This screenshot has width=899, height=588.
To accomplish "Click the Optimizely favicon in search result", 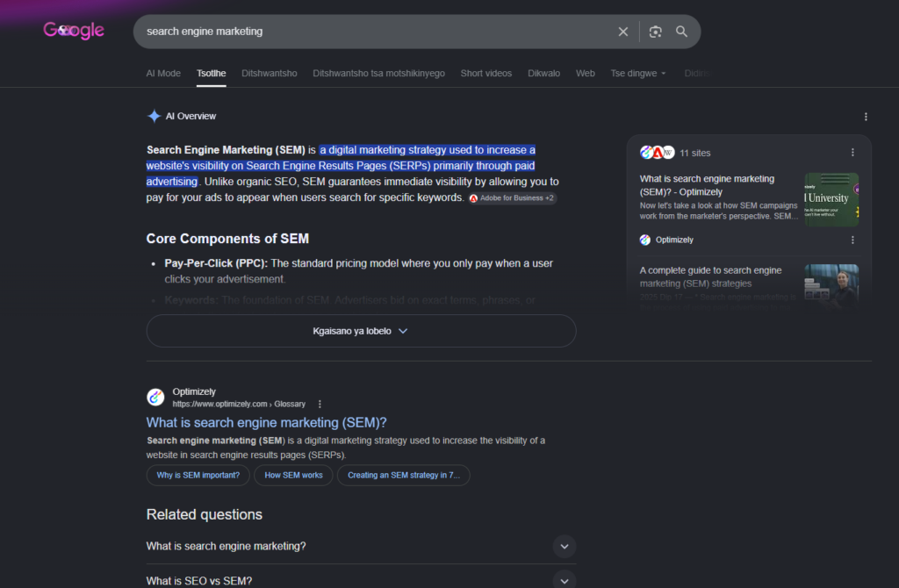I will coord(155,398).
